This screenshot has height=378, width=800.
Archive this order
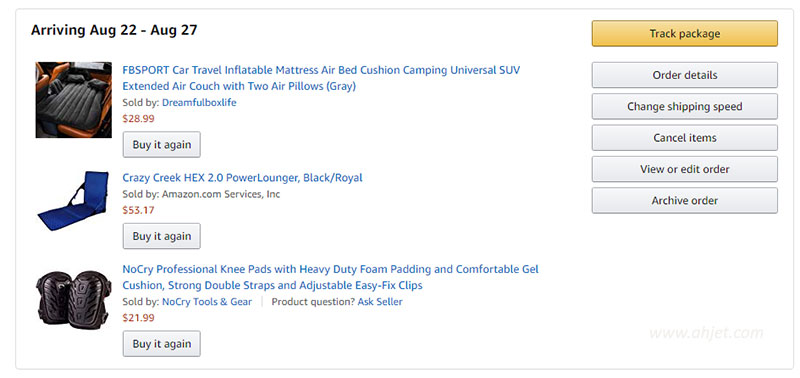click(x=685, y=200)
